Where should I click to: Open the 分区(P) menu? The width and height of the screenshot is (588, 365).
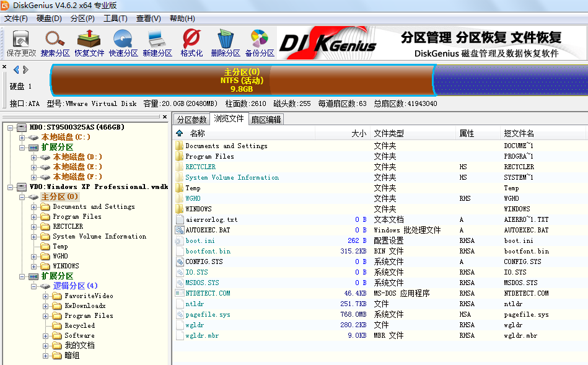point(82,19)
